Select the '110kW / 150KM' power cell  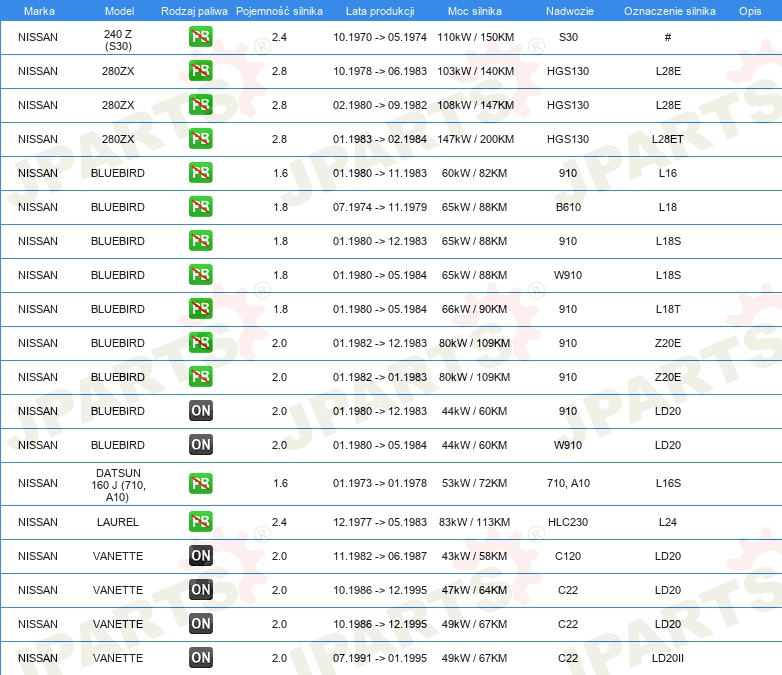475,37
